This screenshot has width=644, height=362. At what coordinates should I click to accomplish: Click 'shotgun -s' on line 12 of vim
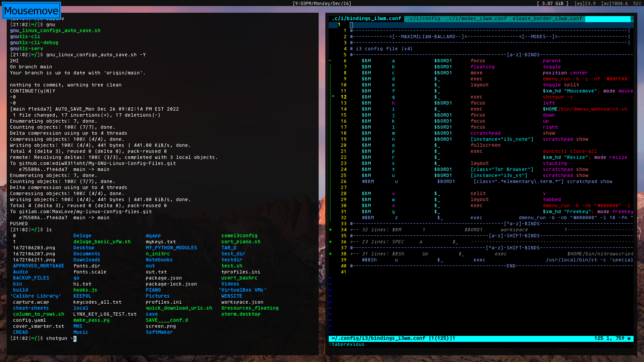coord(558,97)
